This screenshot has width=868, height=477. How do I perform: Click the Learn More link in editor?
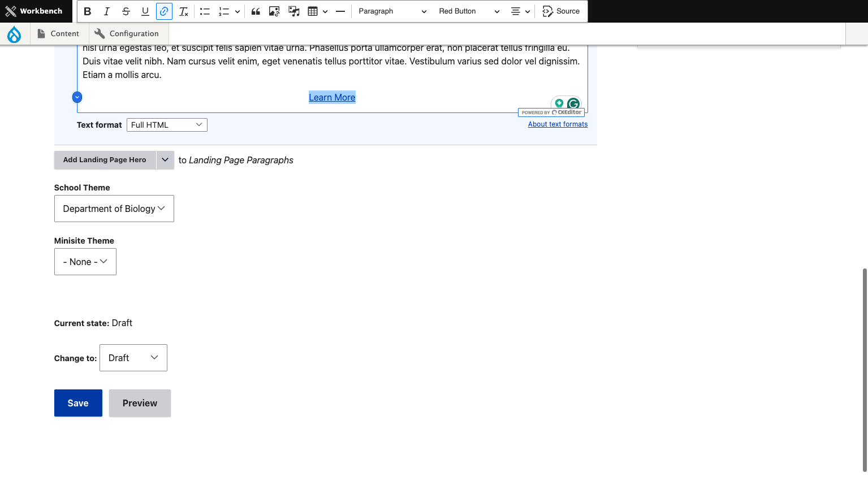[x=332, y=97]
